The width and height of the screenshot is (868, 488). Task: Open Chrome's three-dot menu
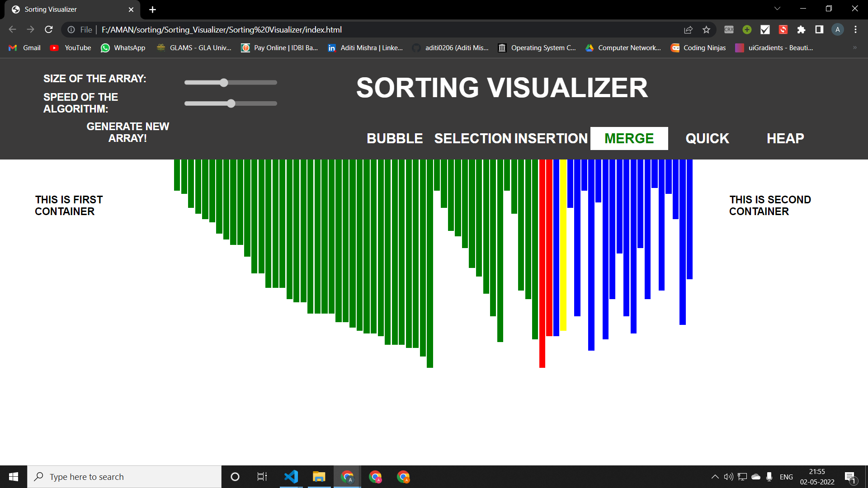[856, 29]
